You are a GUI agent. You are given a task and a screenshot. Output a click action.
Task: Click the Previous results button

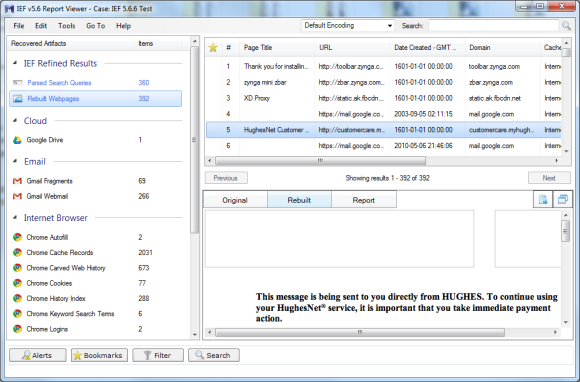226,178
